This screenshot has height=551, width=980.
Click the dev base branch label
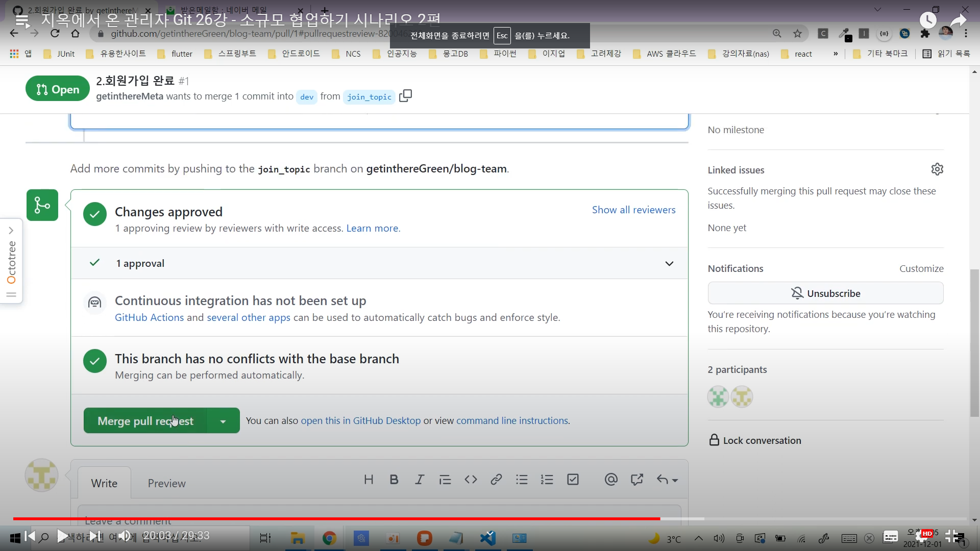(307, 97)
